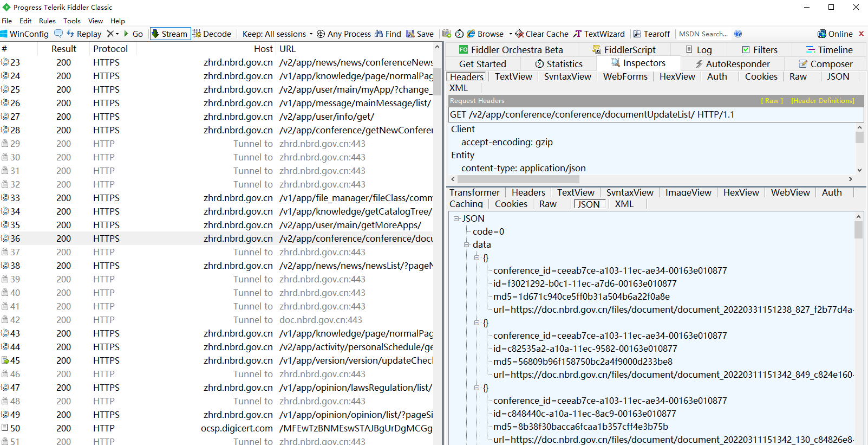Screen dimensions: 868x445
Task: Open the Filters tab
Action: 760,50
